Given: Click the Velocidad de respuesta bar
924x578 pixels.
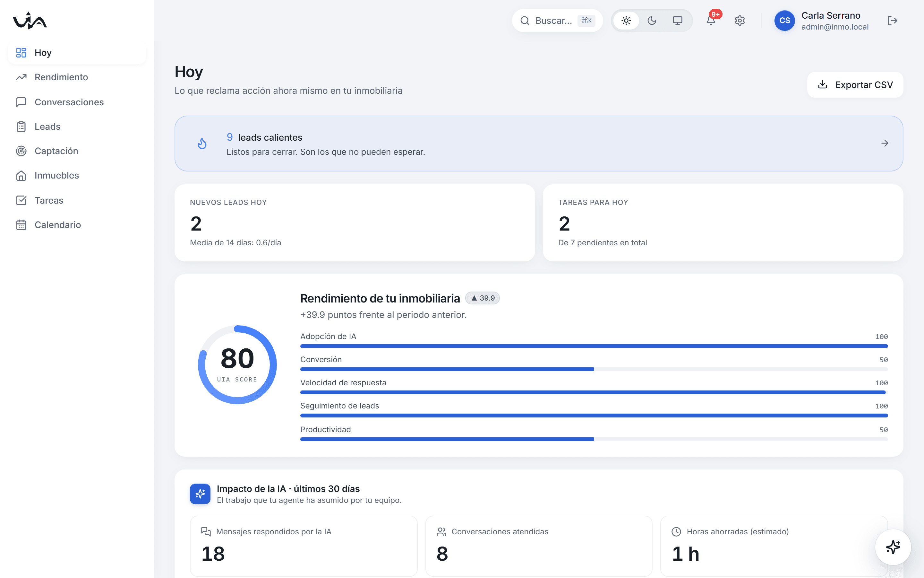Looking at the screenshot, I should click(594, 393).
